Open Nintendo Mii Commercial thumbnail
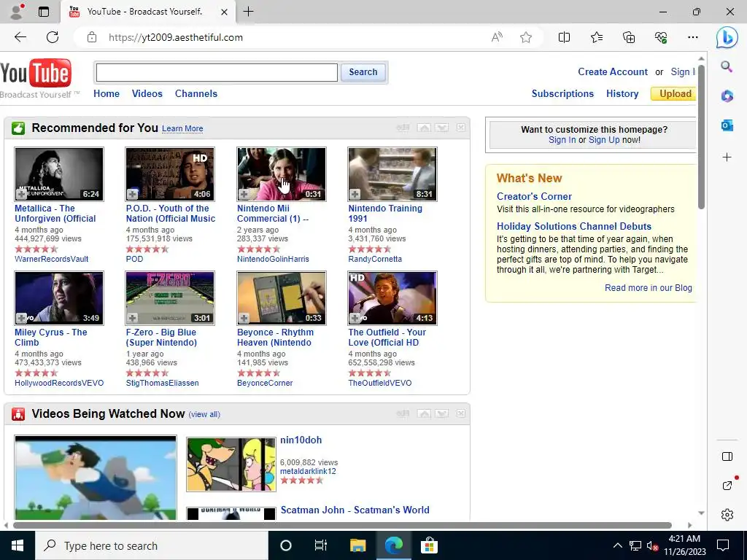The image size is (747, 560). pos(282,174)
